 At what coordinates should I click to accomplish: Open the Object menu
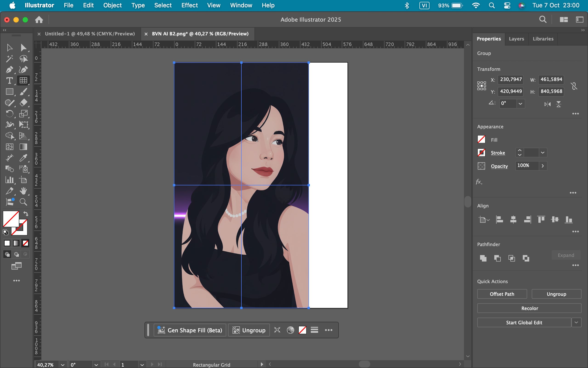[x=112, y=5]
